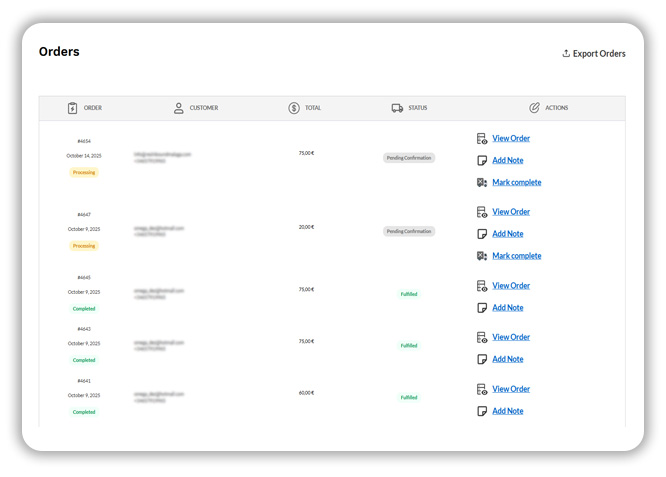This screenshot has height=477, width=666.
Task: Click the Customer column person icon
Action: click(x=179, y=108)
